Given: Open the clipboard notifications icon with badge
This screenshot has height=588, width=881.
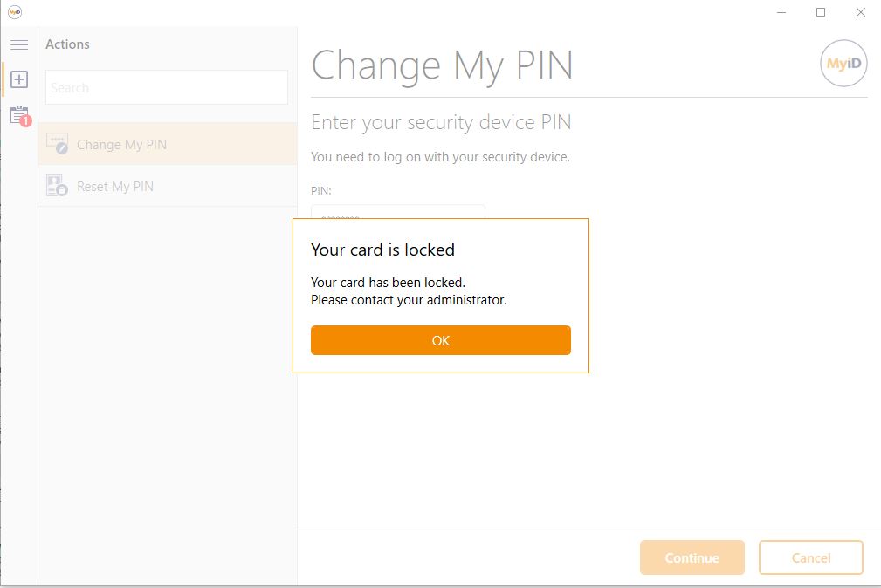Looking at the screenshot, I should (20, 115).
